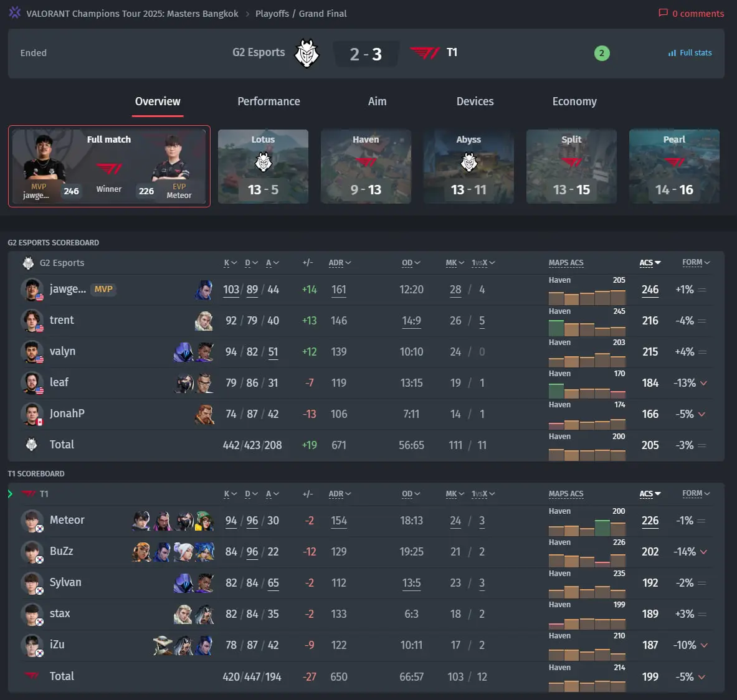Click Meteor's player avatar in T1 scoreboard
The width and height of the screenshot is (737, 700).
[x=32, y=521]
